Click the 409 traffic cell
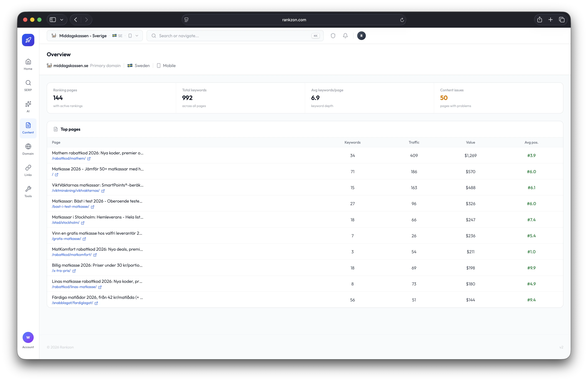This screenshot has height=382, width=588. point(414,156)
